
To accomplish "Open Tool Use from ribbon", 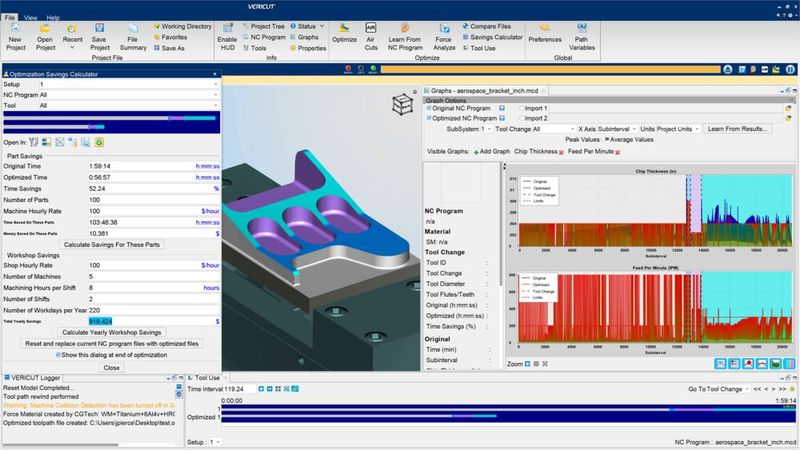I will (x=479, y=48).
